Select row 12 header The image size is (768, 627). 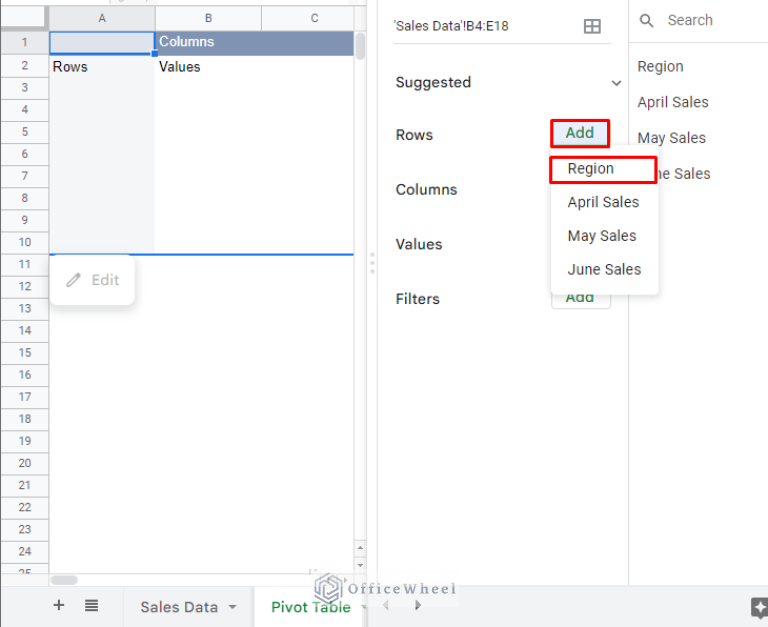point(24,287)
